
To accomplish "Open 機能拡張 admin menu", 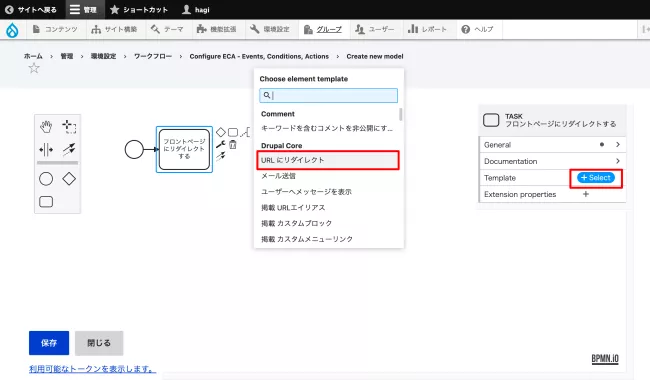I will tap(217, 29).
